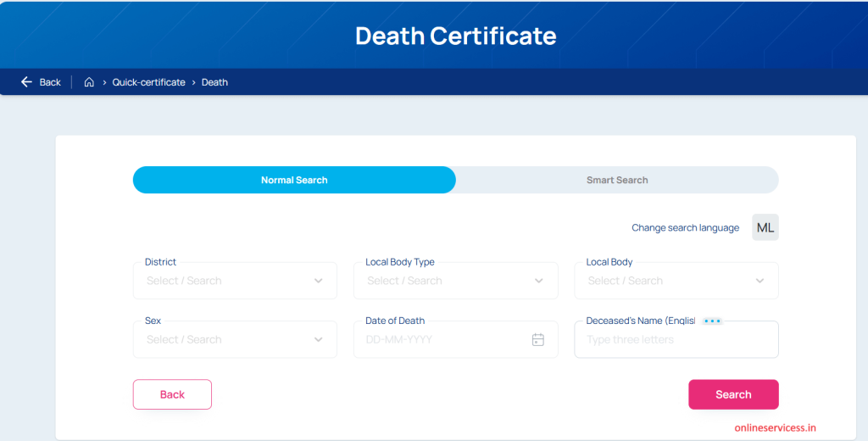Screen dimensions: 868x441
Task: Click the Death Certificate page heading
Action: pos(455,36)
